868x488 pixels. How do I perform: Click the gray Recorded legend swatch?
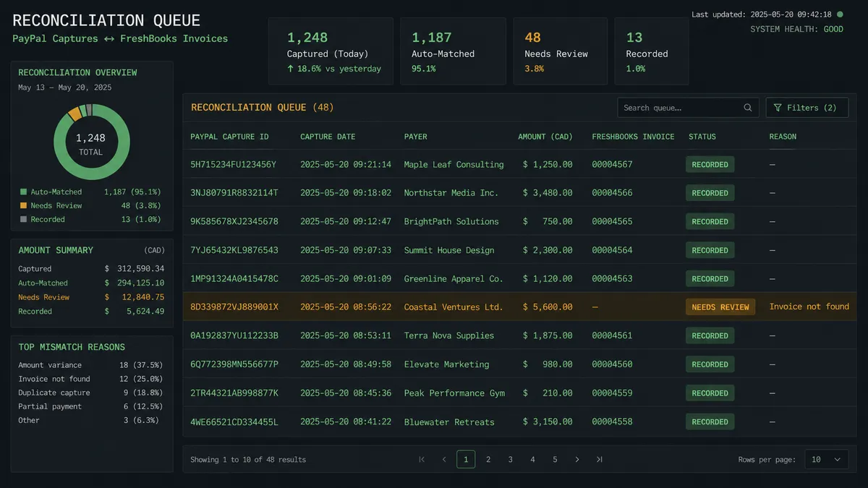(x=23, y=220)
